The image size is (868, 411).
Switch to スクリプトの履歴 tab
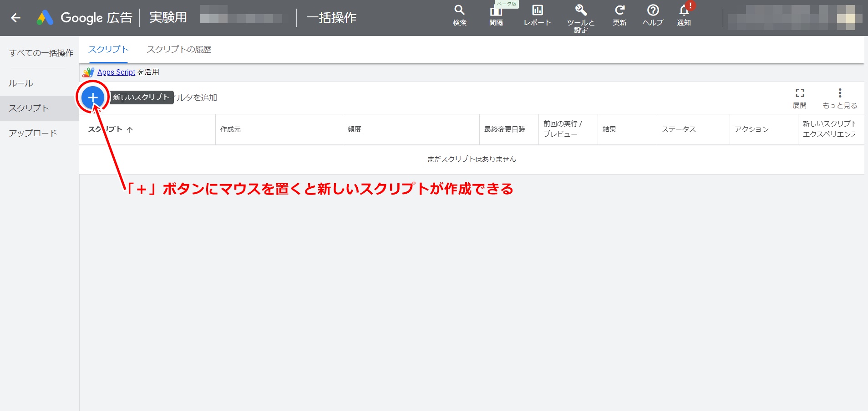(179, 50)
